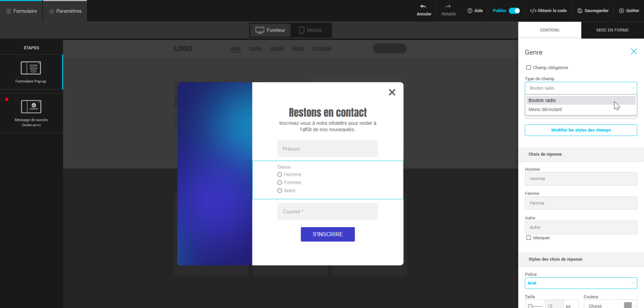
Task: Toggle the Publier switch
Action: pyautogui.click(x=514, y=11)
